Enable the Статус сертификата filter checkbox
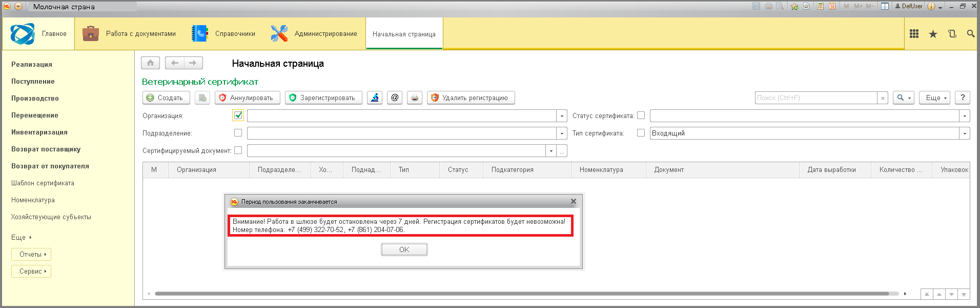 (x=641, y=115)
